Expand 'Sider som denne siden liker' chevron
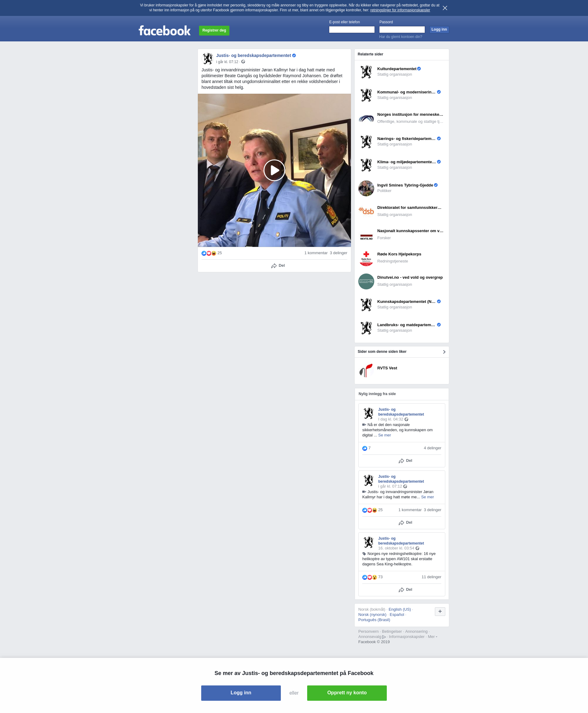This screenshot has width=588, height=713. tap(444, 352)
